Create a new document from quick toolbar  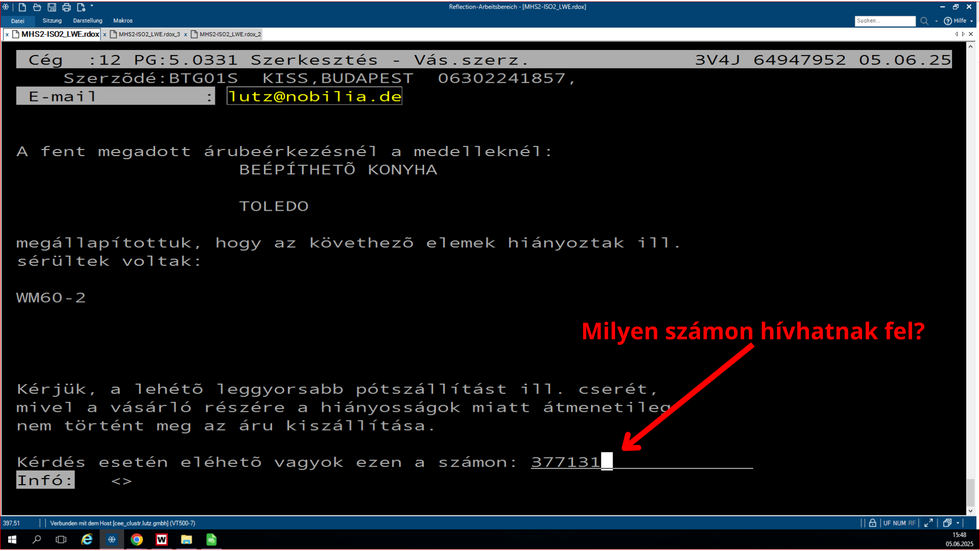click(x=22, y=7)
